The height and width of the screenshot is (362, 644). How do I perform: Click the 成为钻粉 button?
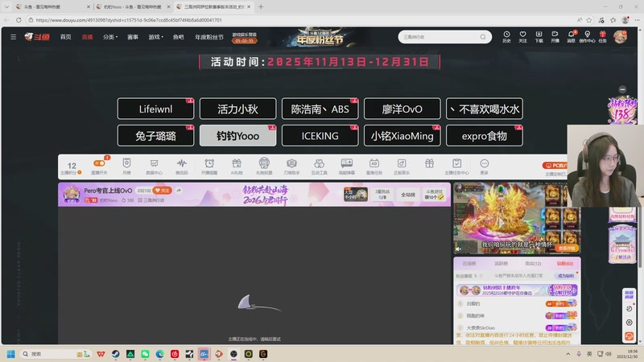tap(566, 276)
